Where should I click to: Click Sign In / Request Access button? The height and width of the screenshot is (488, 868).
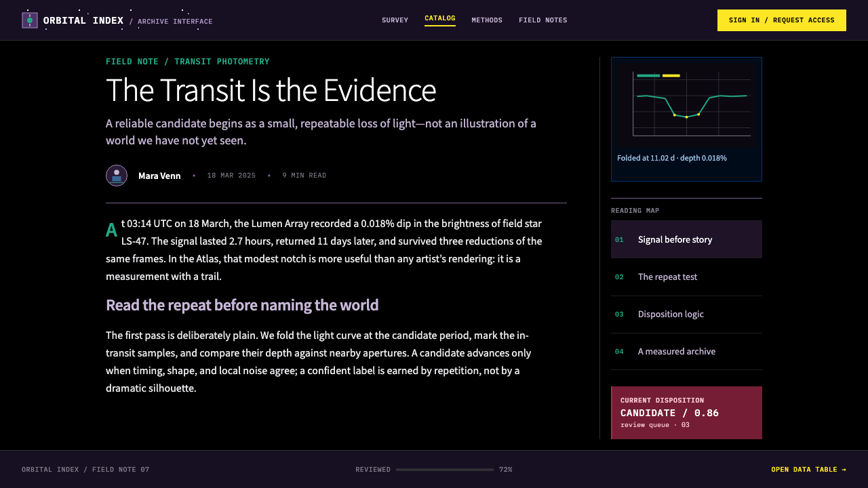click(782, 20)
